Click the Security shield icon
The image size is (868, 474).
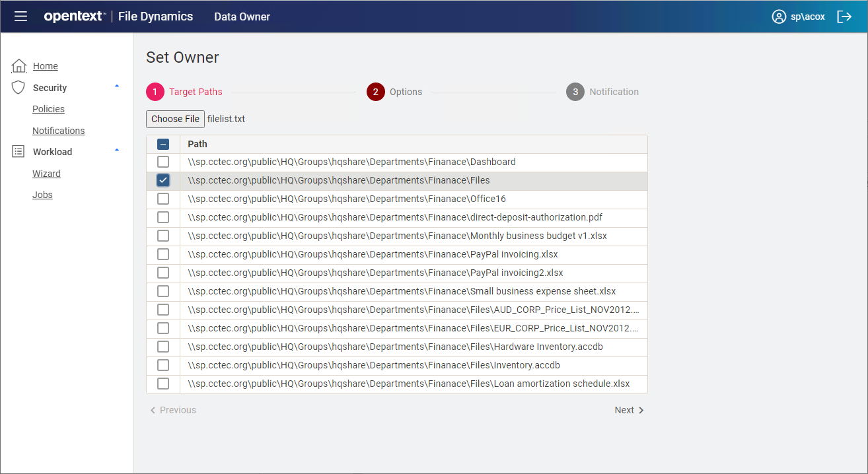point(18,87)
